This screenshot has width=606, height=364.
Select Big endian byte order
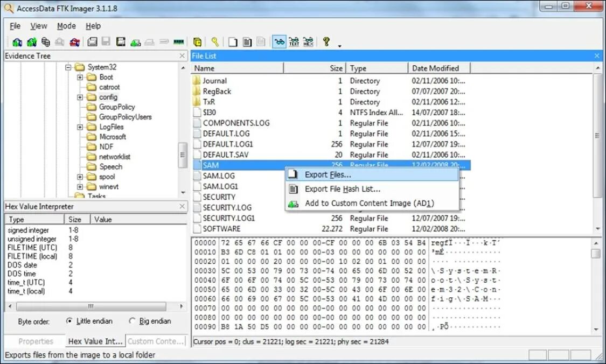point(132,321)
